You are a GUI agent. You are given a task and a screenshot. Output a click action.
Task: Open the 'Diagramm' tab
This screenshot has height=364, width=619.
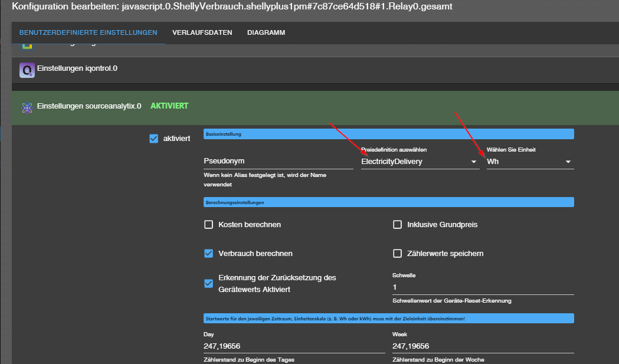pos(266,33)
